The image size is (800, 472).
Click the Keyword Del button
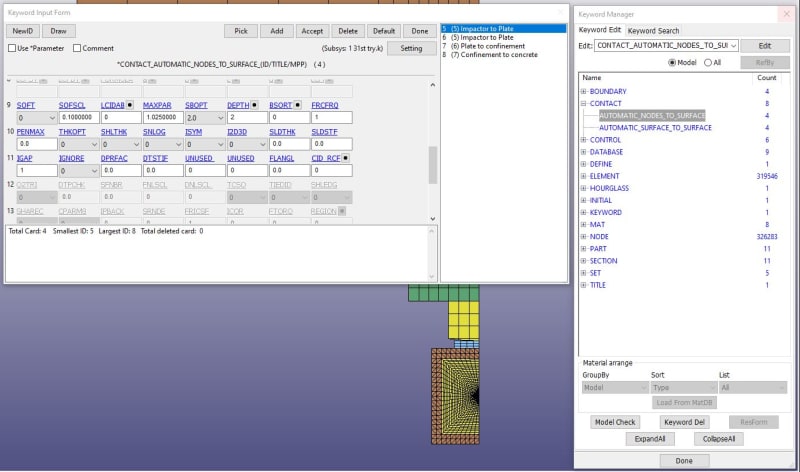pos(684,422)
